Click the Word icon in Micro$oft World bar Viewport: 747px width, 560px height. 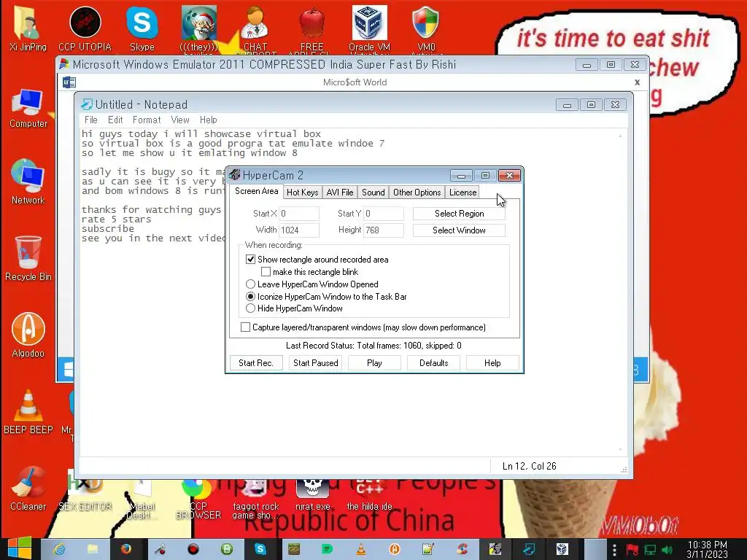click(69, 82)
